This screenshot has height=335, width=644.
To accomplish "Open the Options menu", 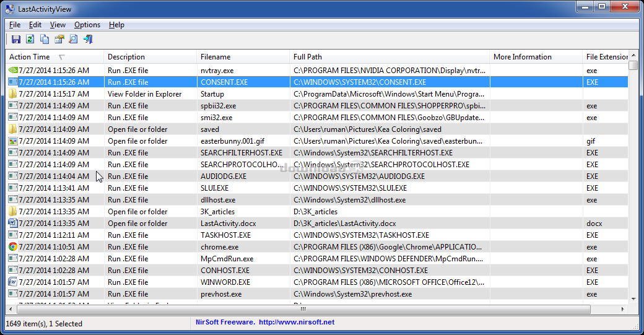I will tap(87, 25).
